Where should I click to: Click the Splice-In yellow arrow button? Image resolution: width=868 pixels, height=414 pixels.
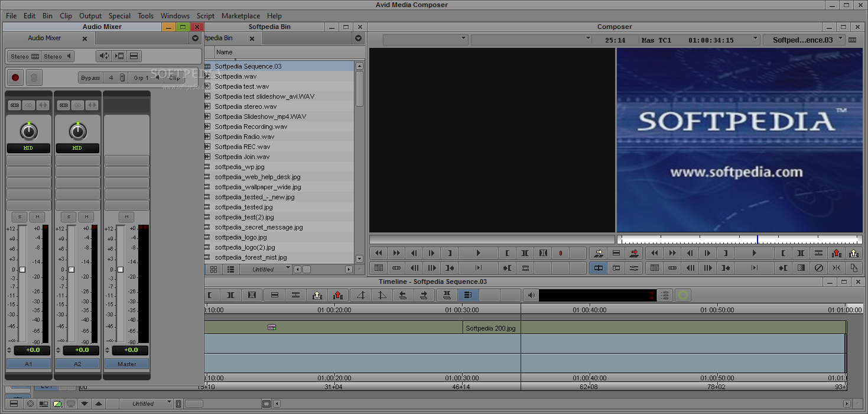599,253
